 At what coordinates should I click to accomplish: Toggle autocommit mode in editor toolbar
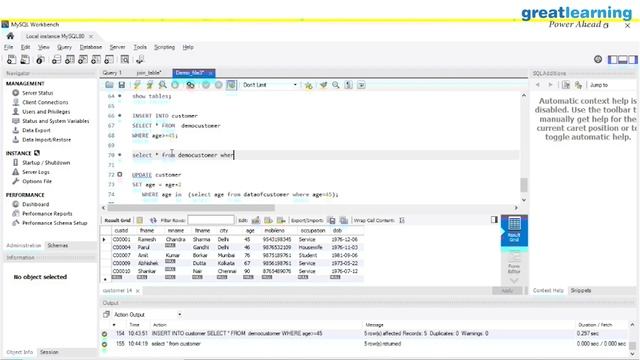tap(231, 85)
